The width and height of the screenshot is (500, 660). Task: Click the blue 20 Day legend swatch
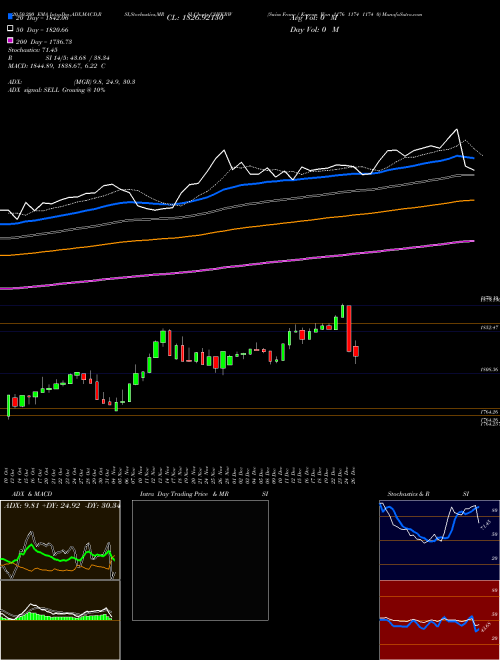tap(11, 16)
